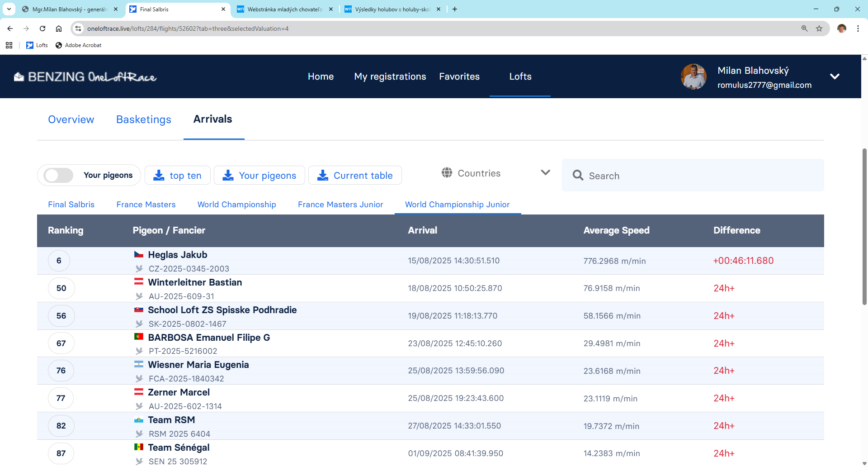
Task: Expand the user account chevron menu
Action: pyautogui.click(x=835, y=76)
